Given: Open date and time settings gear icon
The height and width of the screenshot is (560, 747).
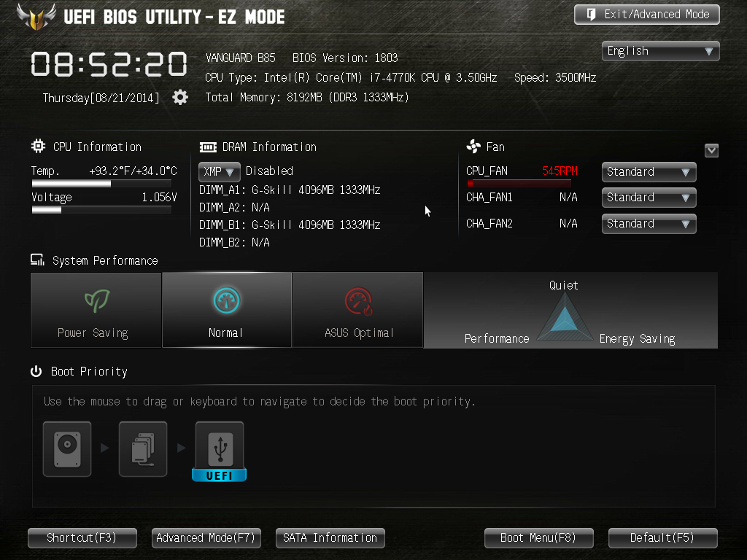Looking at the screenshot, I should point(180,98).
